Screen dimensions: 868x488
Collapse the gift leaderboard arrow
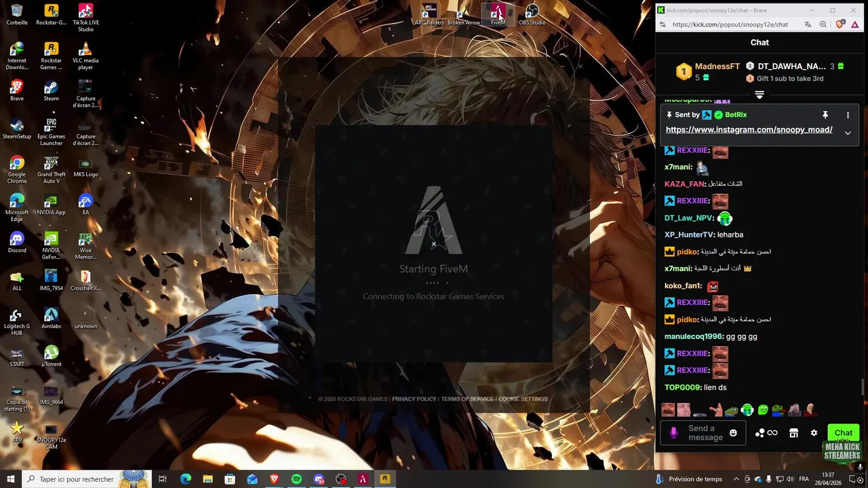(x=759, y=95)
